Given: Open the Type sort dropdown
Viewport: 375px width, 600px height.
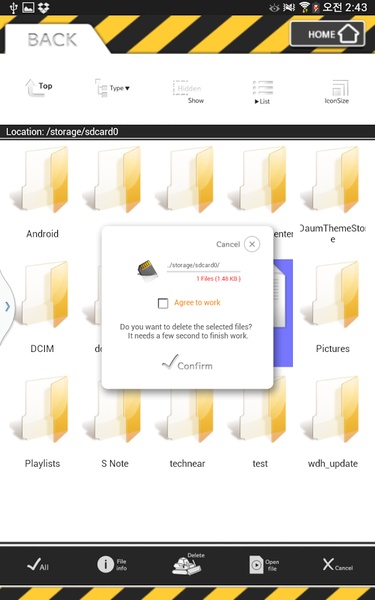Looking at the screenshot, I should point(112,88).
